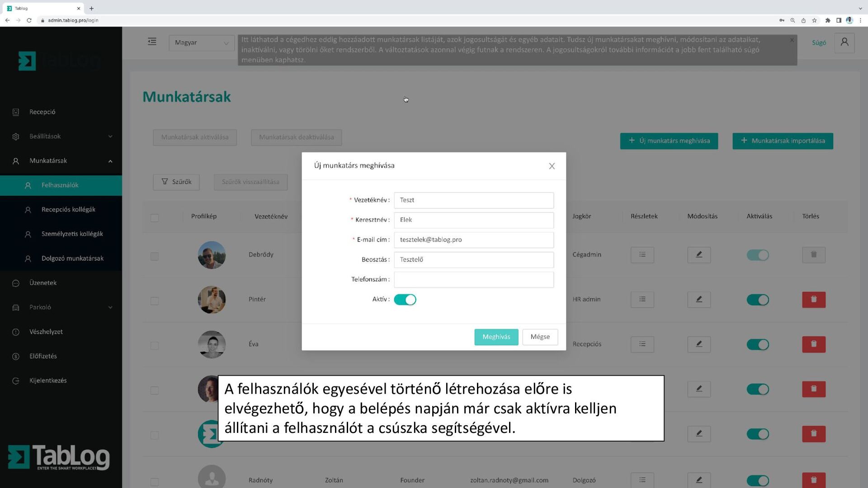This screenshot has width=868, height=488.
Task: Click the edit pencil icon for Pintér
Action: (x=699, y=299)
